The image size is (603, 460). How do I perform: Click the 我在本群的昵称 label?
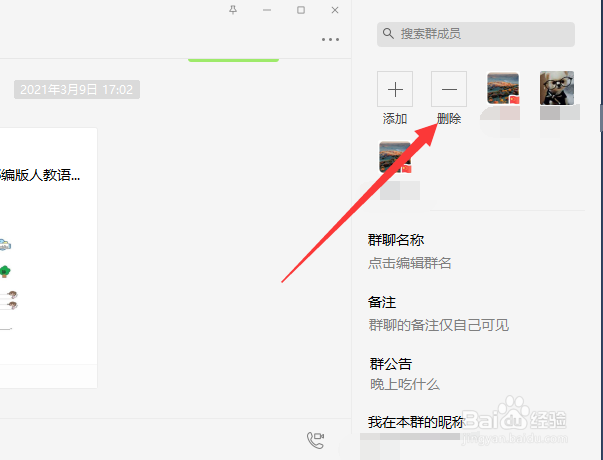pos(416,422)
